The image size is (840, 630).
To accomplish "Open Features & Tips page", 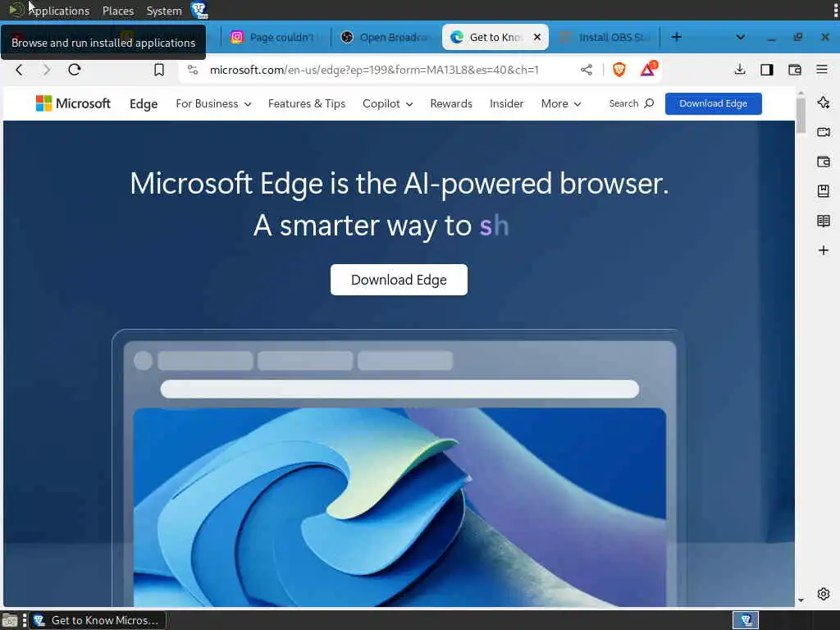I will [x=307, y=103].
